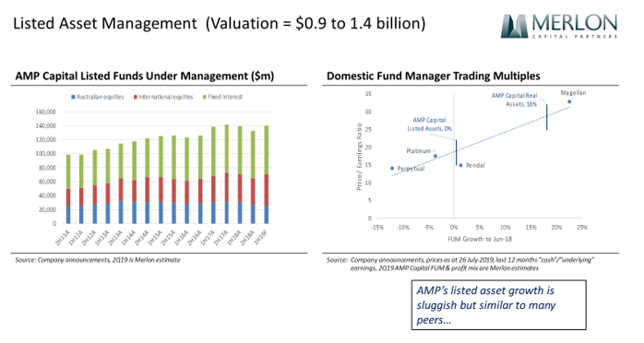This screenshot has height=343, width=644.
Task: Click the red International equities legend swatch
Action: pyautogui.click(x=135, y=97)
